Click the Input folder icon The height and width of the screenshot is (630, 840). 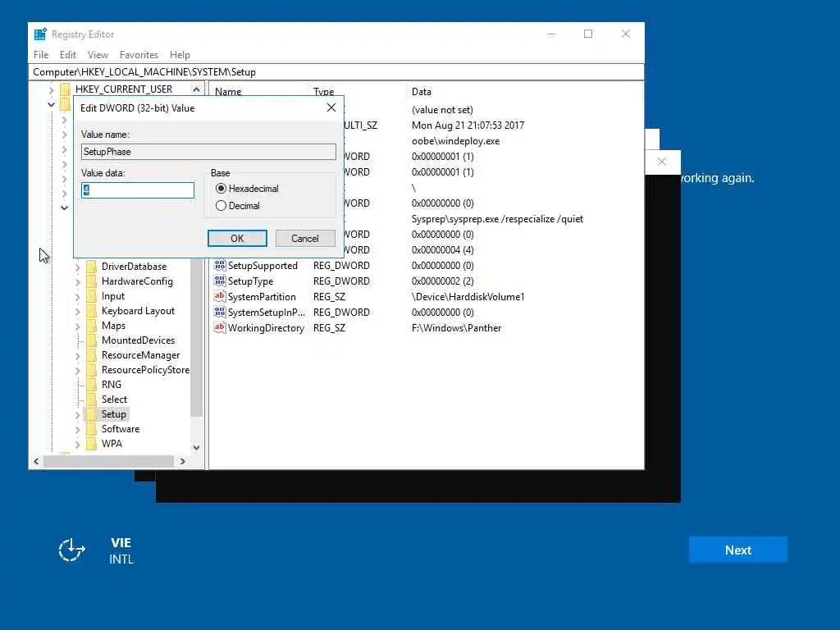pyautogui.click(x=92, y=295)
